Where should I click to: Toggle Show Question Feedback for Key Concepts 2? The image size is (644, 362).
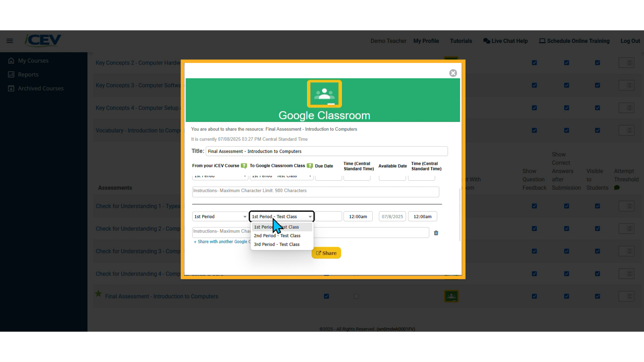pos(534,63)
